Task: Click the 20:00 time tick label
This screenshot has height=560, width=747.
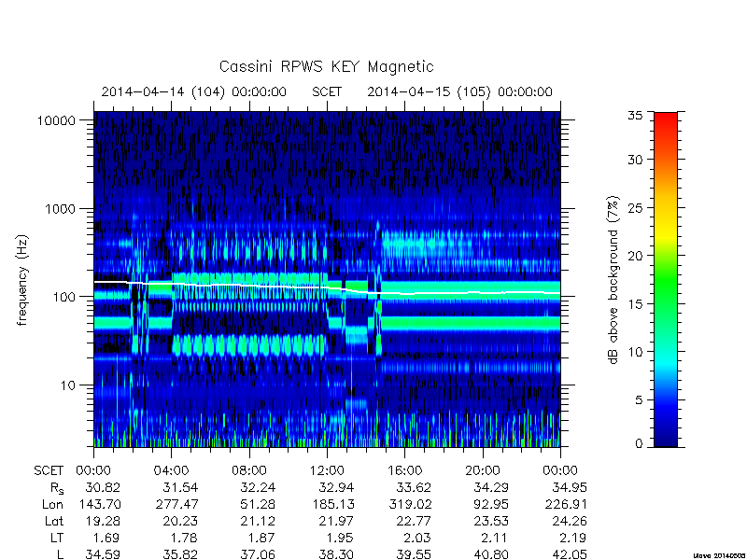Action: [x=483, y=471]
